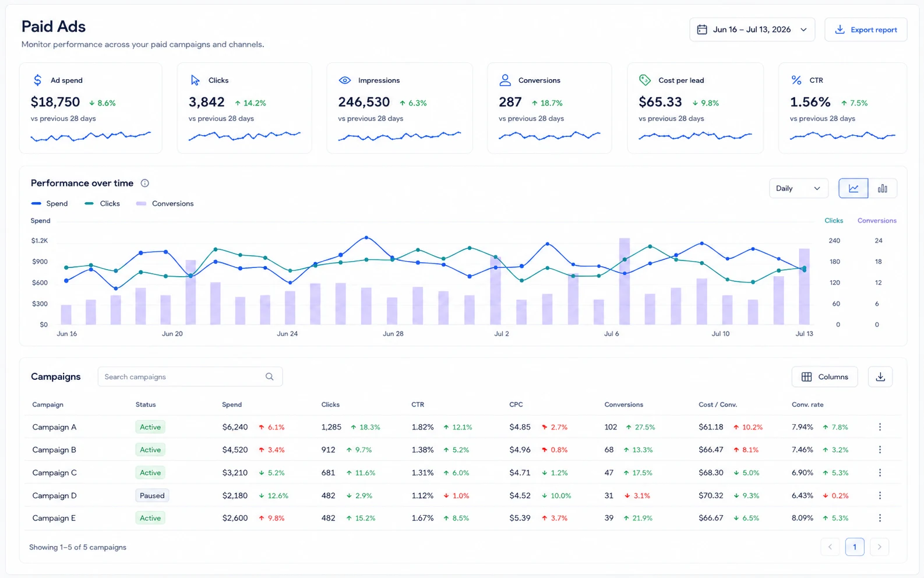
Task: Export report
Action: (x=866, y=30)
